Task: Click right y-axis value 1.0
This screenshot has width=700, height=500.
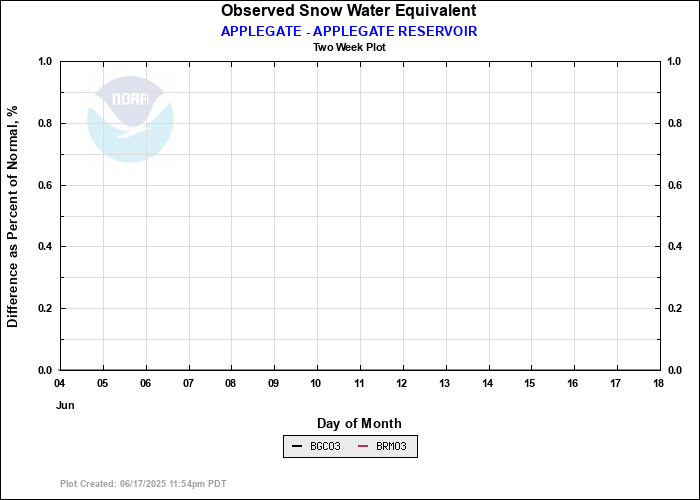Action: [674, 61]
